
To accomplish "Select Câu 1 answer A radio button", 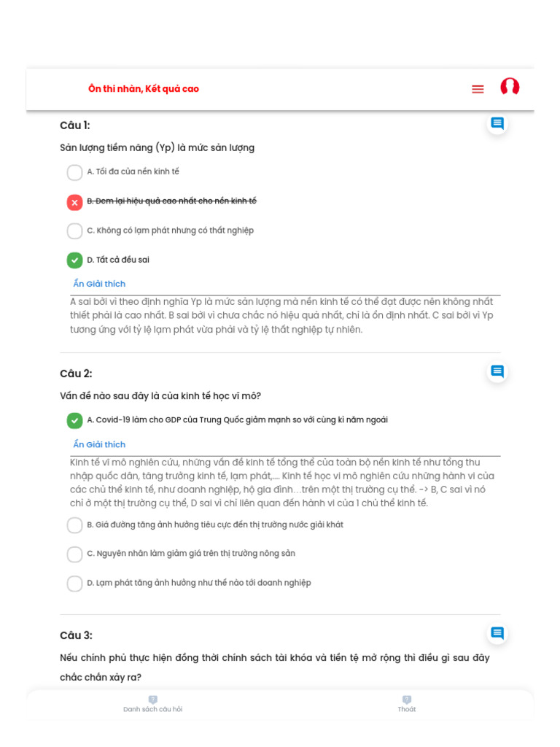I will 74,173.
